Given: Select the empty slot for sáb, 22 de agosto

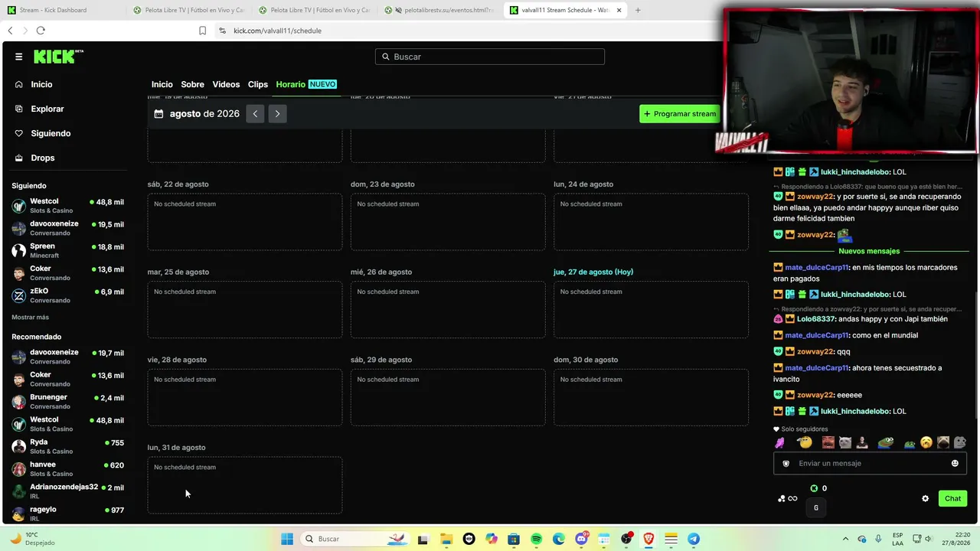Looking at the screenshot, I should pyautogui.click(x=245, y=222).
